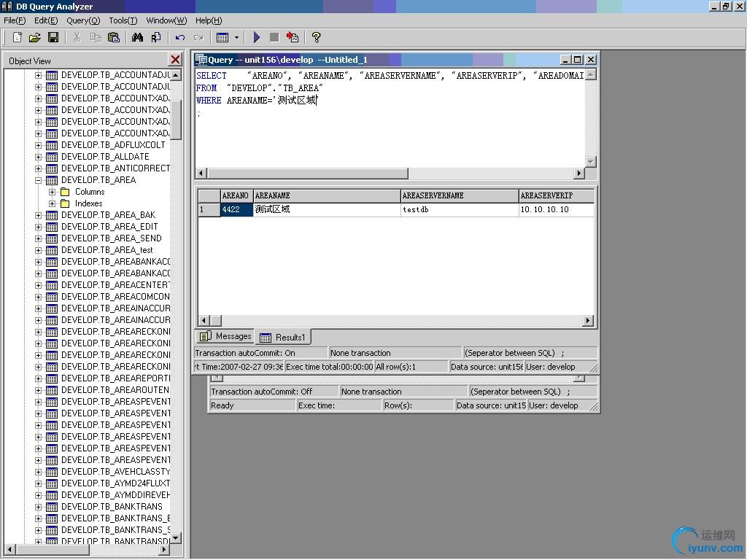
Task: Select the DEVELOP.TB_AYMD24FLUXT table
Action: tap(115, 483)
